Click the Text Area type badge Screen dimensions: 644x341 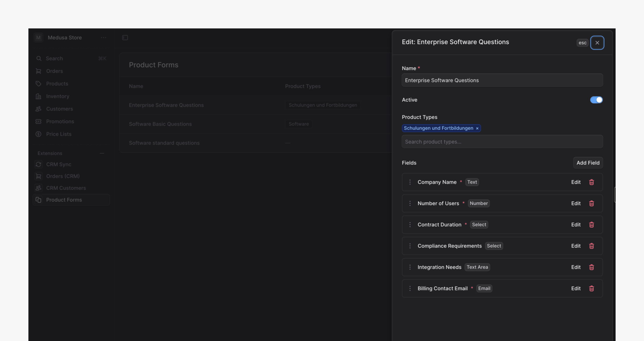(477, 267)
